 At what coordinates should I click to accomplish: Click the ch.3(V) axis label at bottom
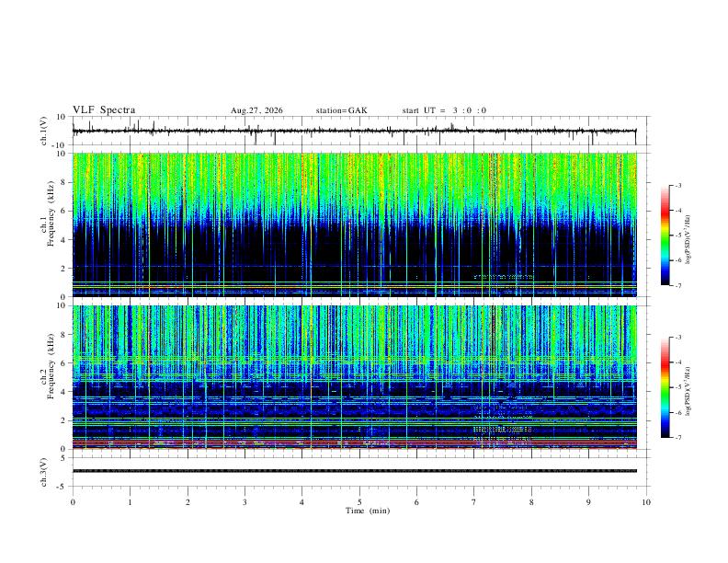44,472
